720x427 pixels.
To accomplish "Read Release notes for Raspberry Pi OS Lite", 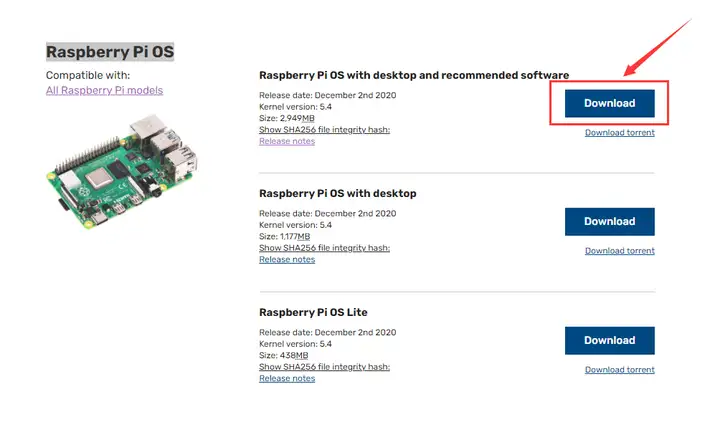I will [287, 378].
